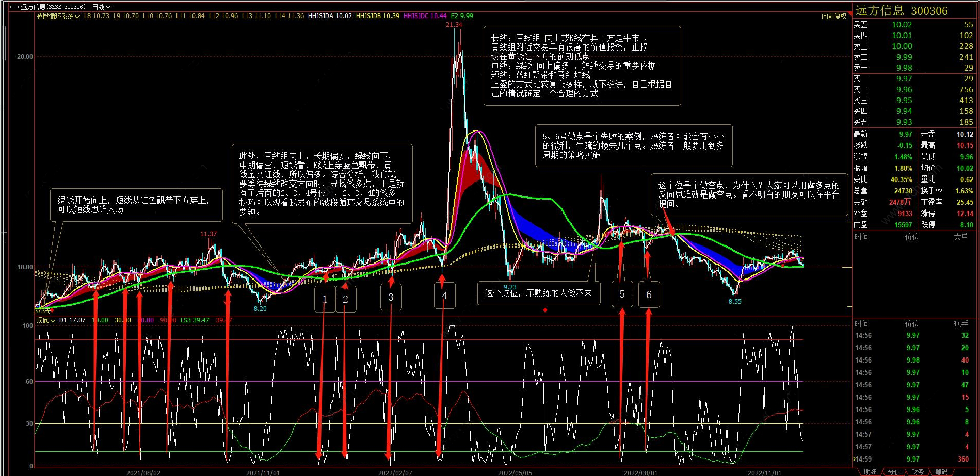The image size is (980, 476).
Task: Open the 顶底 sub-indicator dropdown
Action: [x=45, y=320]
